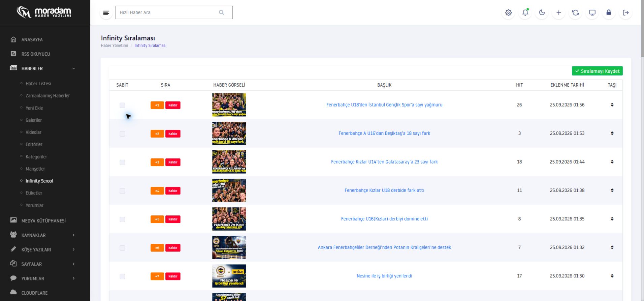644x301 pixels.
Task: Open Etiketler in sidebar
Action: tap(34, 193)
